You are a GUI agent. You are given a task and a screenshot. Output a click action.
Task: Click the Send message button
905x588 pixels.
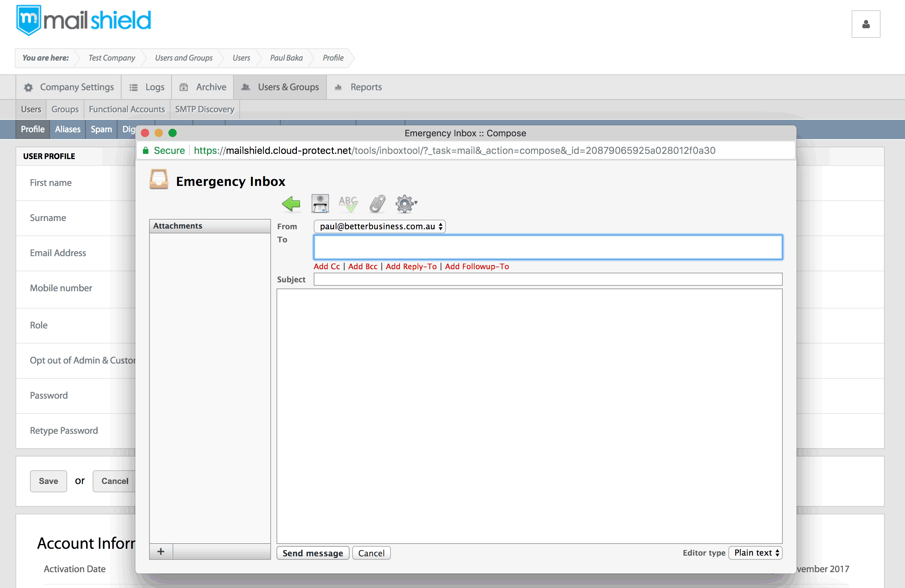[313, 553]
